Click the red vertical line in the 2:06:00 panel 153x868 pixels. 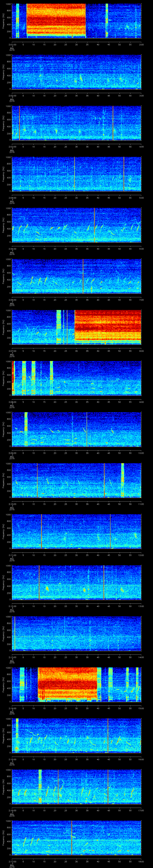pyautogui.click(x=83, y=276)
